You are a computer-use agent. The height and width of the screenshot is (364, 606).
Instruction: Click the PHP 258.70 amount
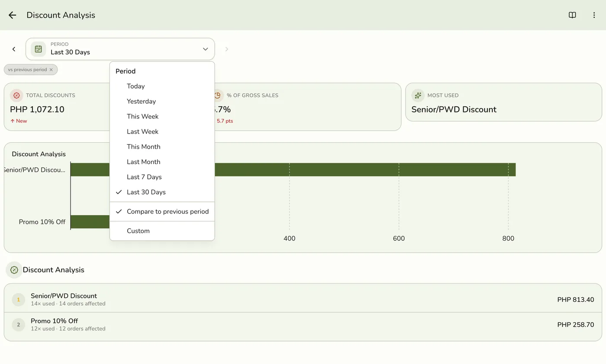575,325
